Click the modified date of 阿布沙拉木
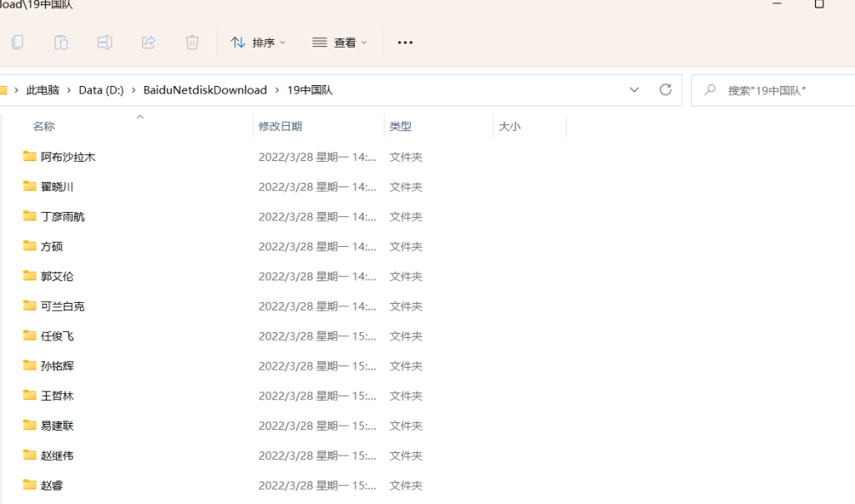This screenshot has width=855, height=504. point(317,157)
